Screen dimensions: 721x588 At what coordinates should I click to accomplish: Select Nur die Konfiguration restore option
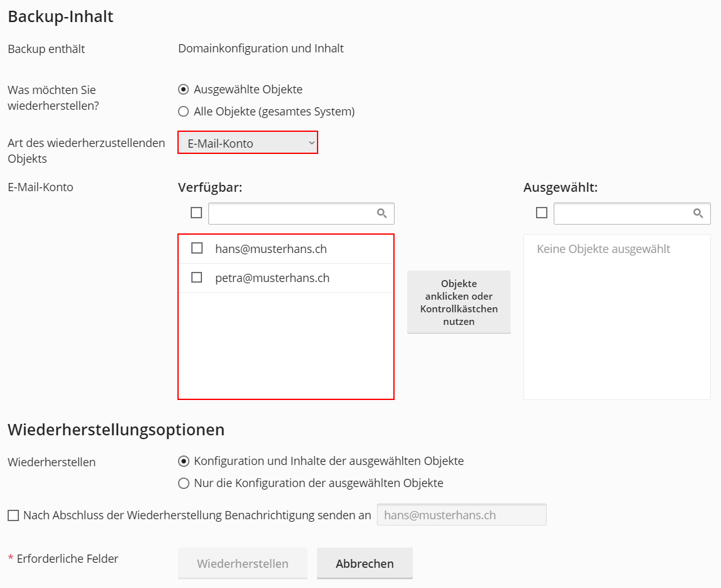[184, 483]
